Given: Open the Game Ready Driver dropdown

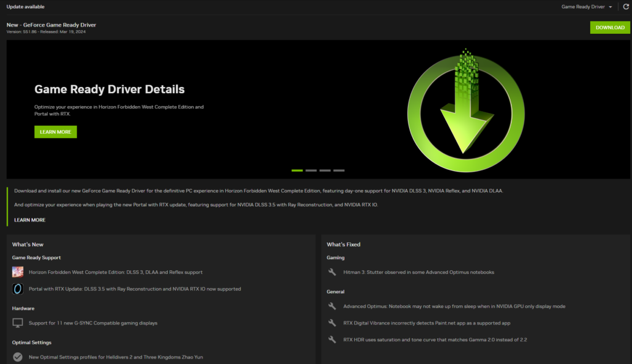Looking at the screenshot, I should (x=586, y=7).
